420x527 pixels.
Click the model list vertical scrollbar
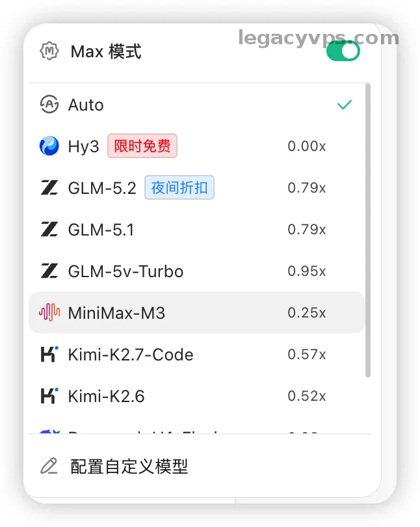[x=368, y=230]
